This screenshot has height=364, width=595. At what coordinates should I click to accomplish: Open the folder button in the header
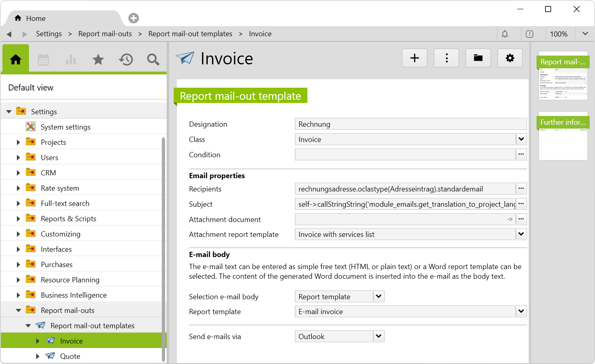click(478, 58)
